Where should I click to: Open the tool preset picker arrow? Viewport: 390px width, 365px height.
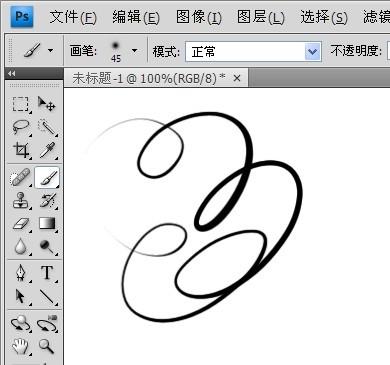[50, 51]
